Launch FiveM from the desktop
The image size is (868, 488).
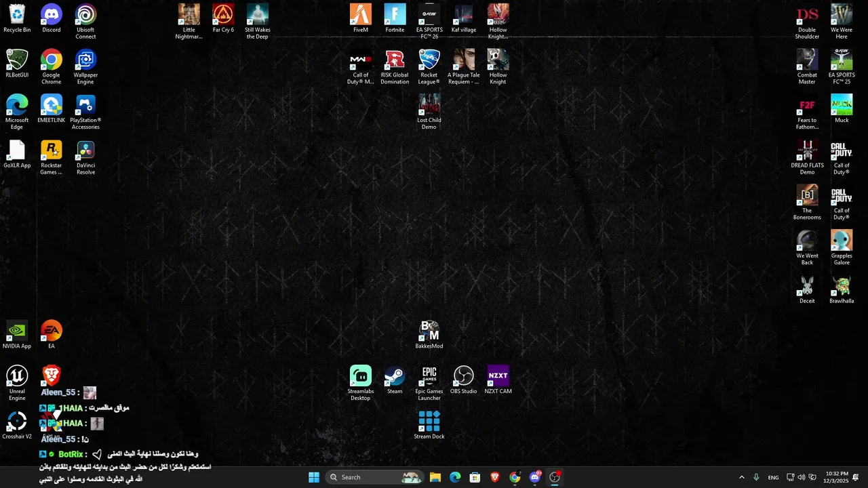pyautogui.click(x=361, y=19)
